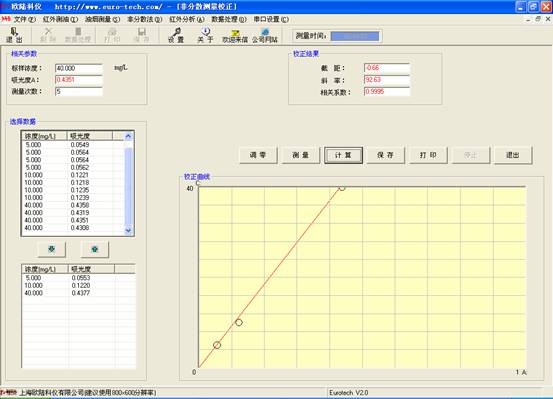This screenshot has width=553, height=399.
Task: Click the disabled 保存 floppy icon in toolbar
Action: [141, 35]
